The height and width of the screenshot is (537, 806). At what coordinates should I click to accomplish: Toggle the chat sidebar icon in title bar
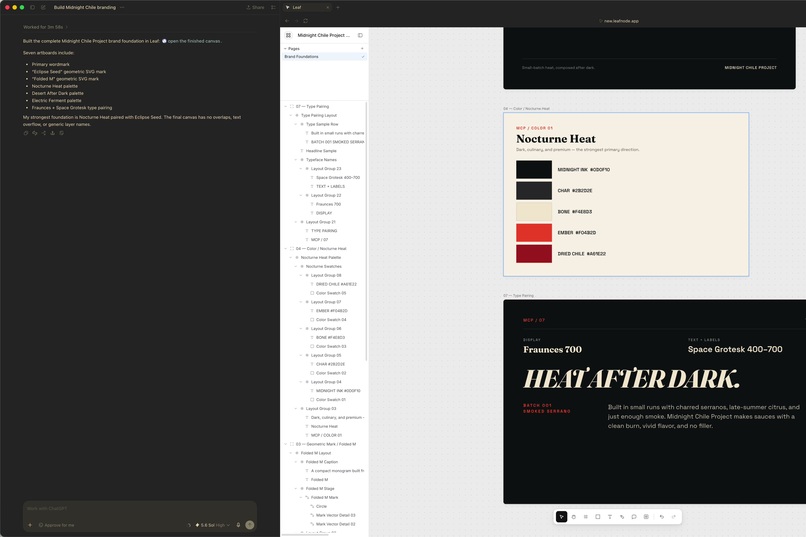32,7
